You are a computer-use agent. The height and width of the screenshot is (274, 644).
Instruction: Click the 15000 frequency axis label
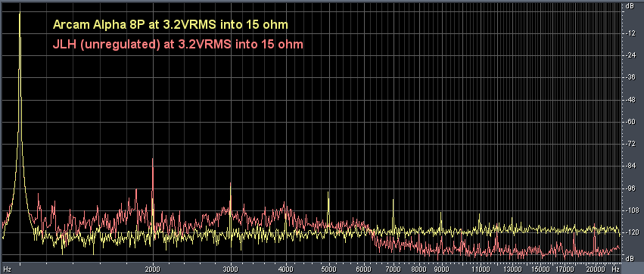(x=540, y=269)
